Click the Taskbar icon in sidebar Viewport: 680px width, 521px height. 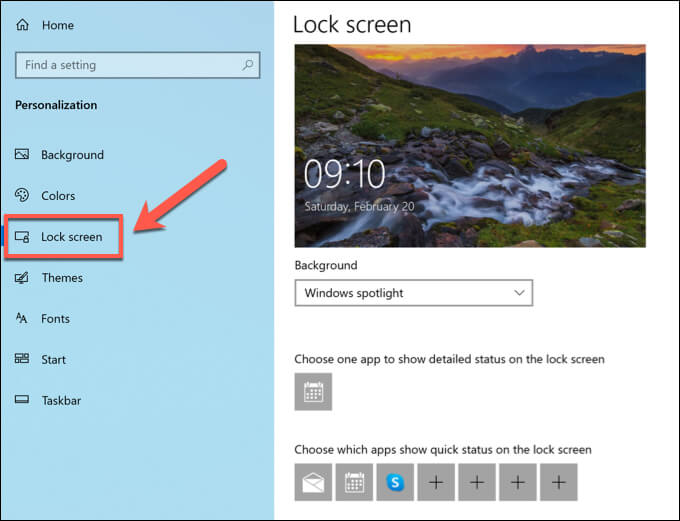pyautogui.click(x=22, y=400)
